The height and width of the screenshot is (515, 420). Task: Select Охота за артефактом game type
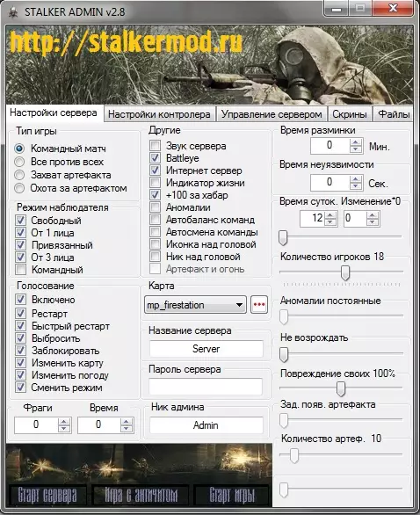[19, 188]
